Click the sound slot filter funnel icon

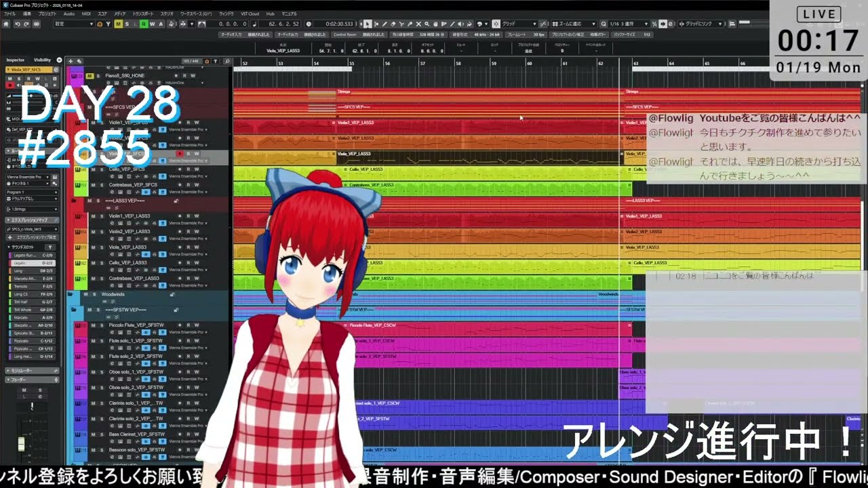pos(50,247)
